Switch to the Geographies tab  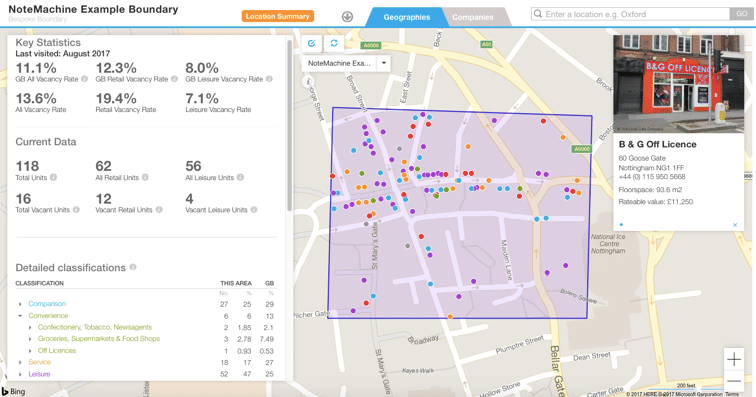[x=406, y=17]
